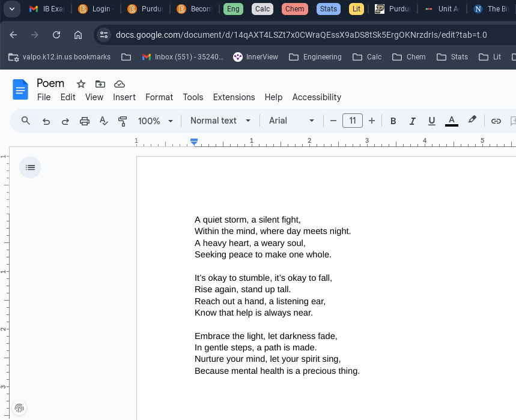Move document using folder icon
Image resolution: width=516 pixels, height=420 pixels.
[x=100, y=84]
